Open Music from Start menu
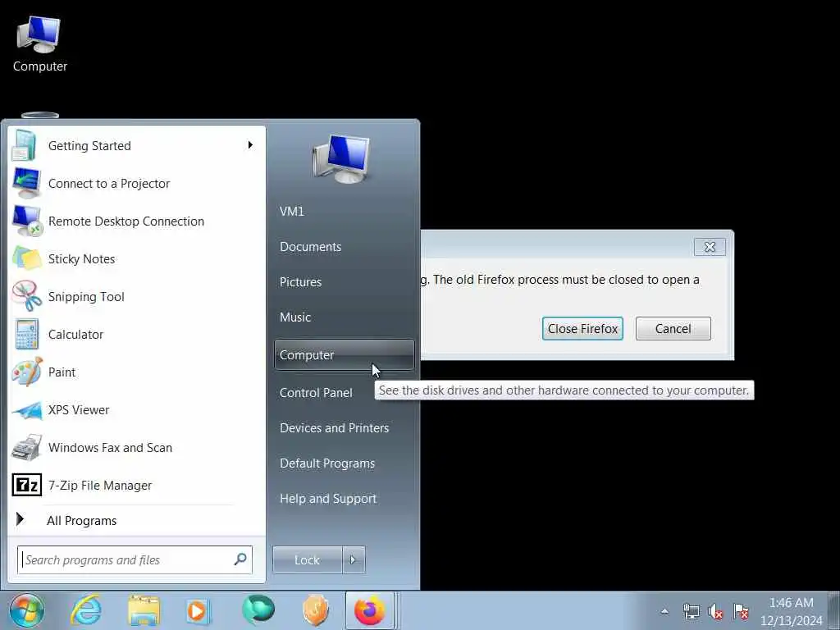The height and width of the screenshot is (630, 840). pyautogui.click(x=295, y=317)
